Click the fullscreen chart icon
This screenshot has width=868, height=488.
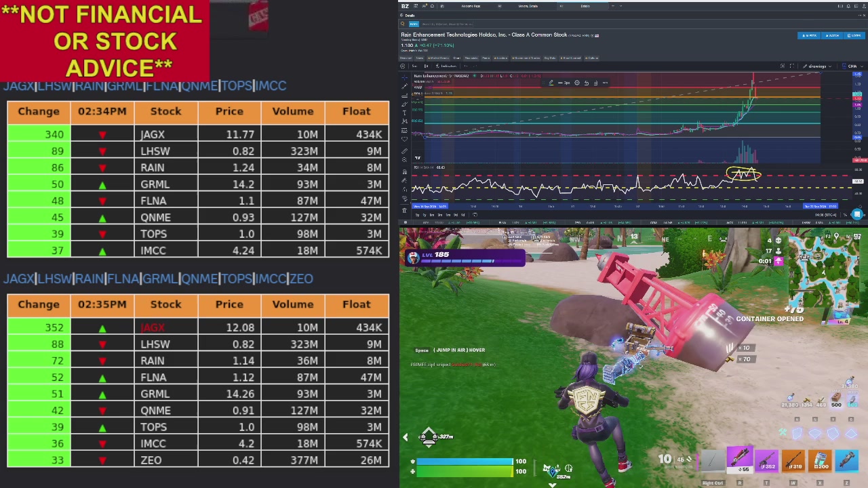point(792,66)
